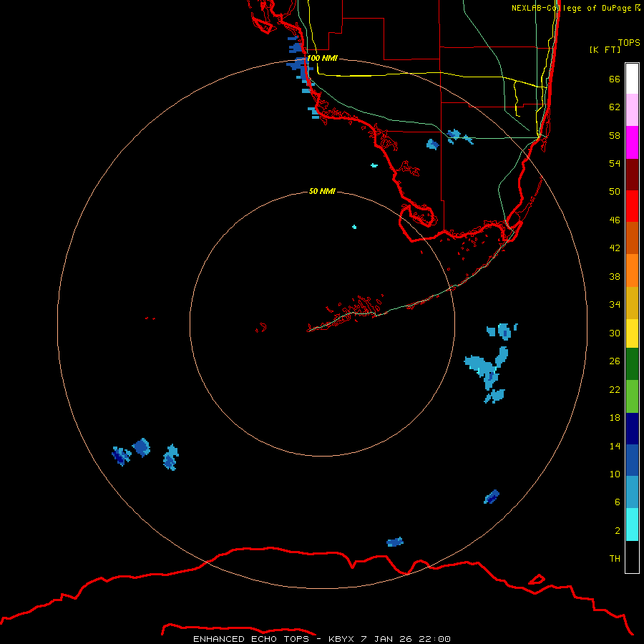The width and height of the screenshot is (644, 644).
Task: Click the legend value '66'
Action: point(615,79)
